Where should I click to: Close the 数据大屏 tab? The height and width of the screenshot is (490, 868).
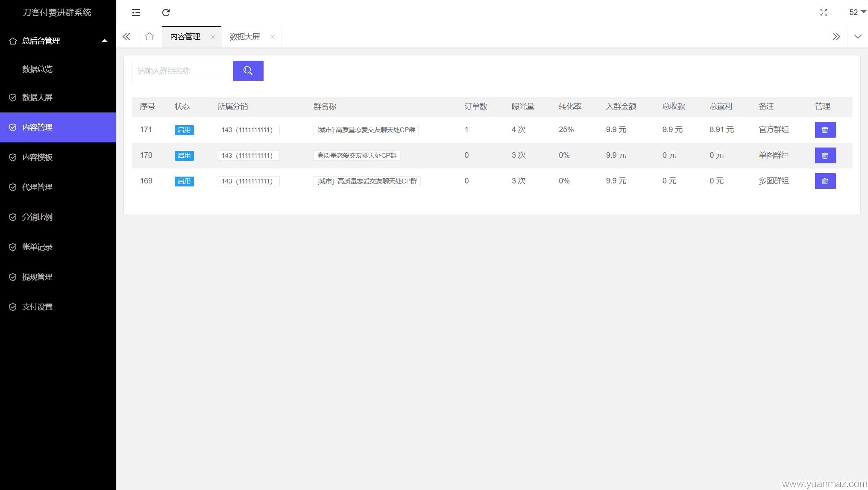(x=272, y=37)
